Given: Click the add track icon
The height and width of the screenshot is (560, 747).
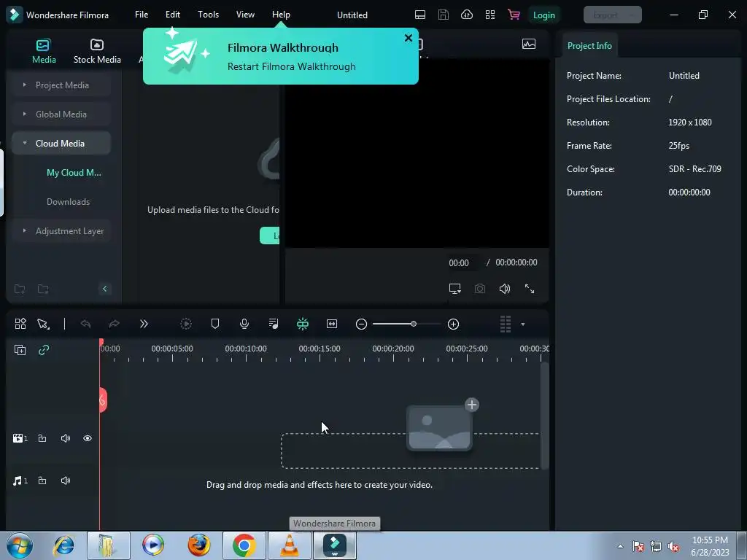Looking at the screenshot, I should pyautogui.click(x=20, y=350).
